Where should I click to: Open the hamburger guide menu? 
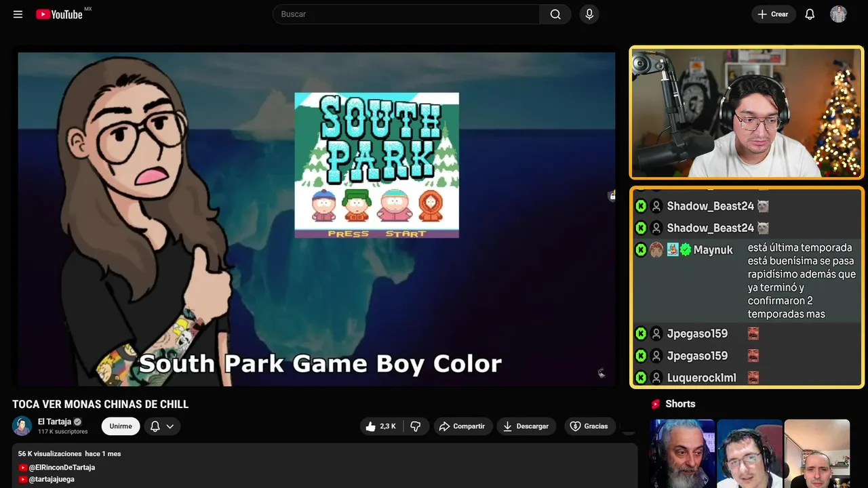point(18,14)
